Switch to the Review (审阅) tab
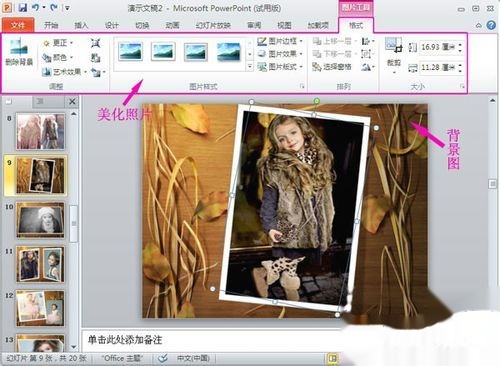Viewport: 500px width, 366px height. click(x=254, y=25)
